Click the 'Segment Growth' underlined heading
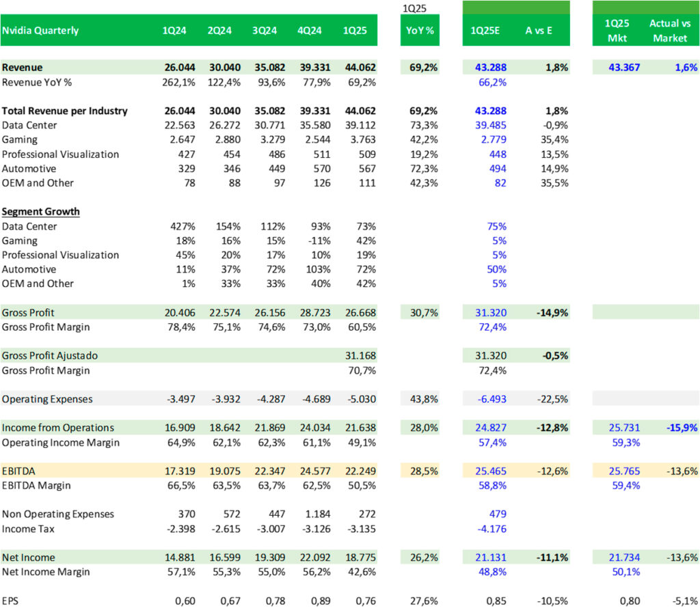700x608 pixels. (x=41, y=212)
